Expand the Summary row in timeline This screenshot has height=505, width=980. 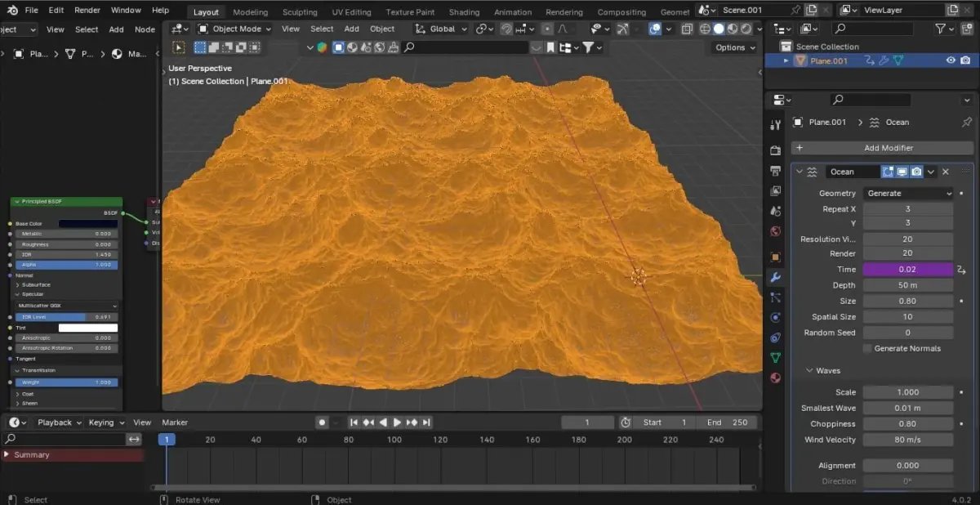pos(7,455)
